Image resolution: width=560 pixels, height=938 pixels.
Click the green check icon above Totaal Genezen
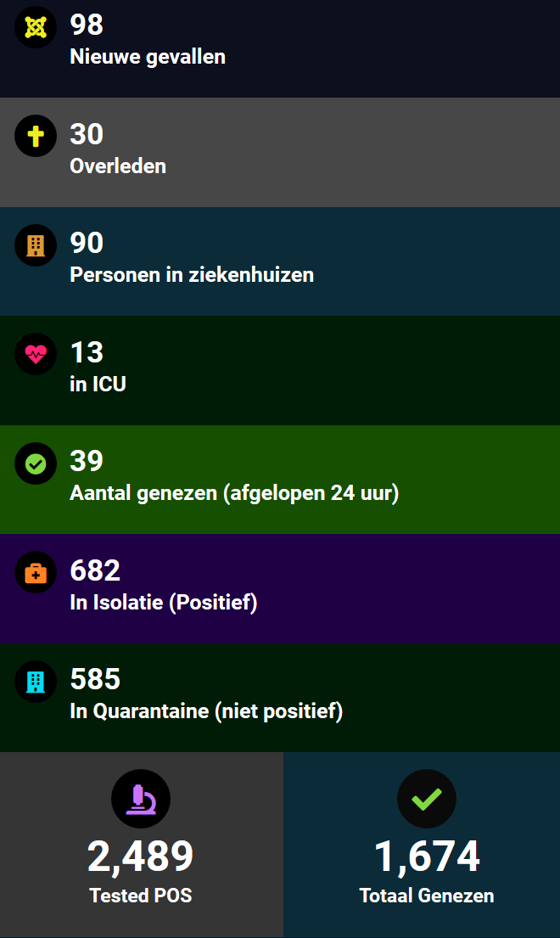[427, 799]
